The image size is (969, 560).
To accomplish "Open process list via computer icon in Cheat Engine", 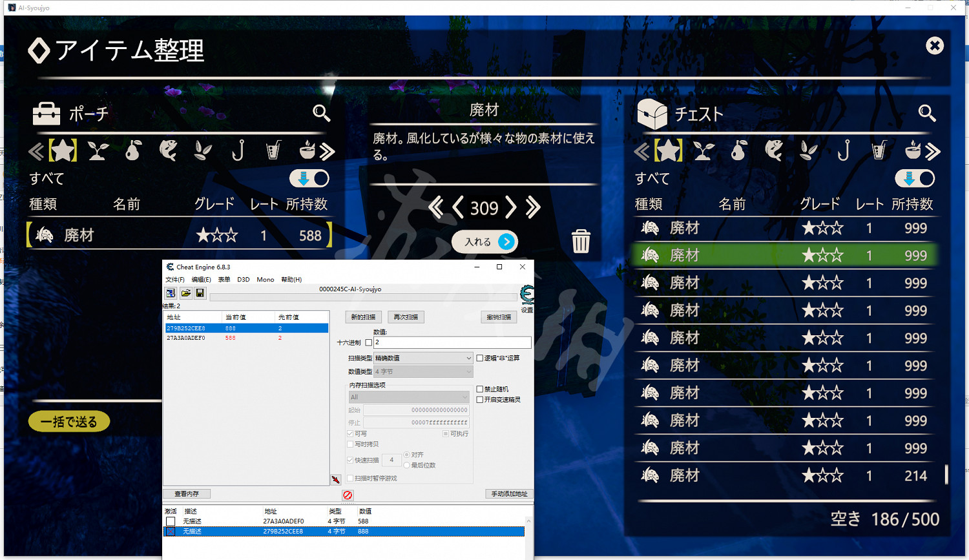I will (170, 293).
